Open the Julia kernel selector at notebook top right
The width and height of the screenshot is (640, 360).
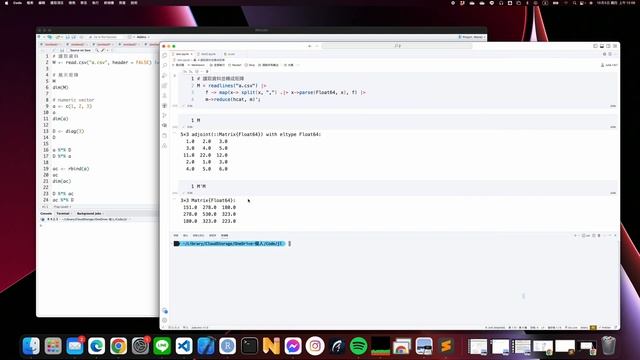[609, 65]
